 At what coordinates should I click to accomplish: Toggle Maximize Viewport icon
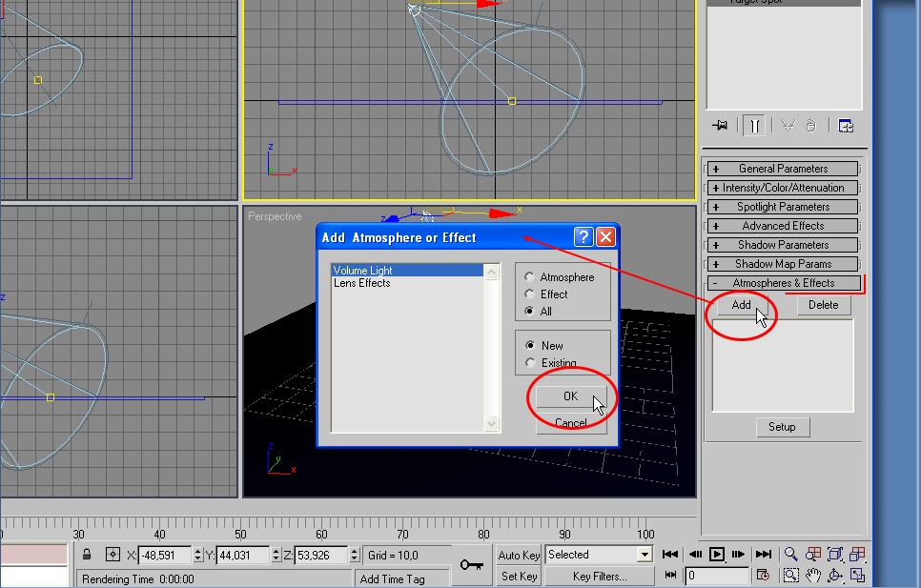click(857, 575)
